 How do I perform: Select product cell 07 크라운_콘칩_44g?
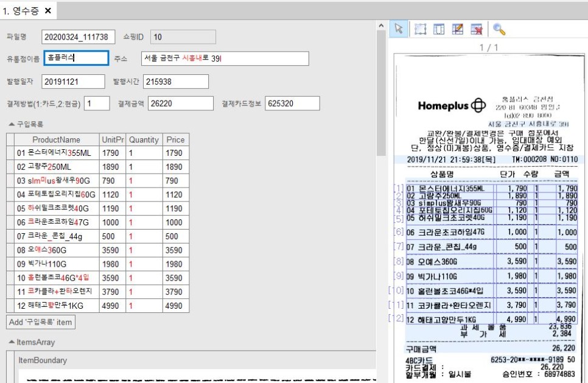click(x=56, y=236)
